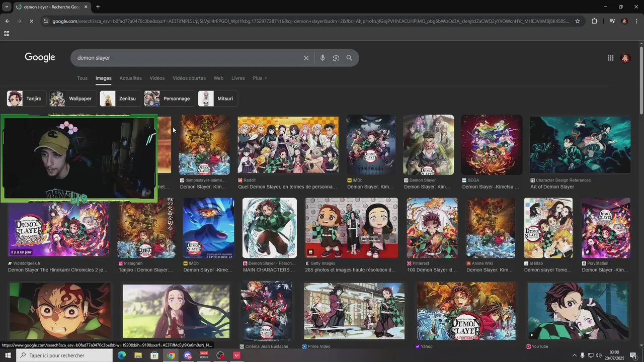Image resolution: width=644 pixels, height=362 pixels.
Task: Open the apps shortcut in the bookmarks bar
Action: coord(7,34)
